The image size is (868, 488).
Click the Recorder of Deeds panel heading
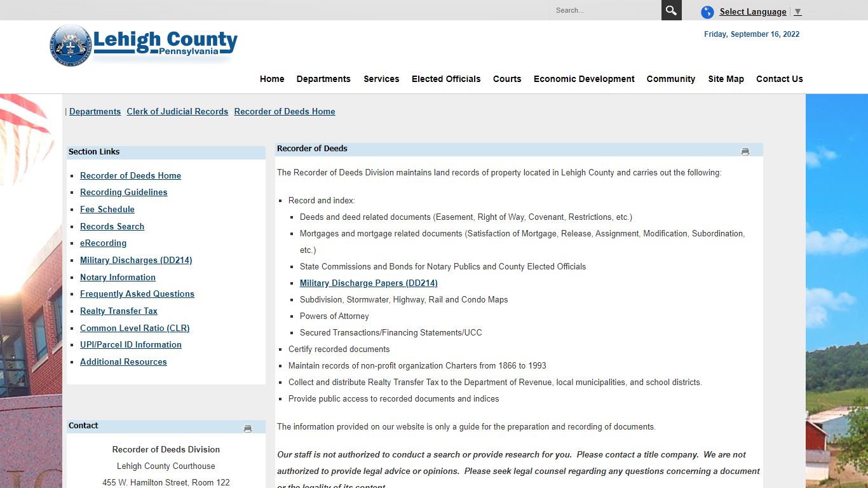point(312,149)
